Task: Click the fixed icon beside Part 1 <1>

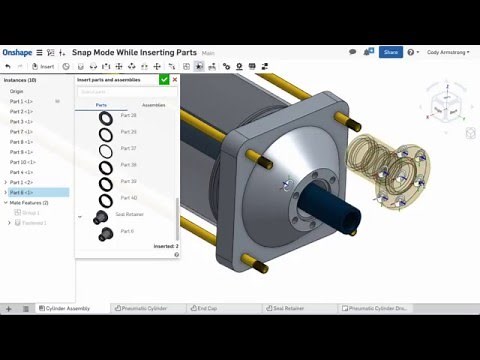Action: tap(57, 101)
